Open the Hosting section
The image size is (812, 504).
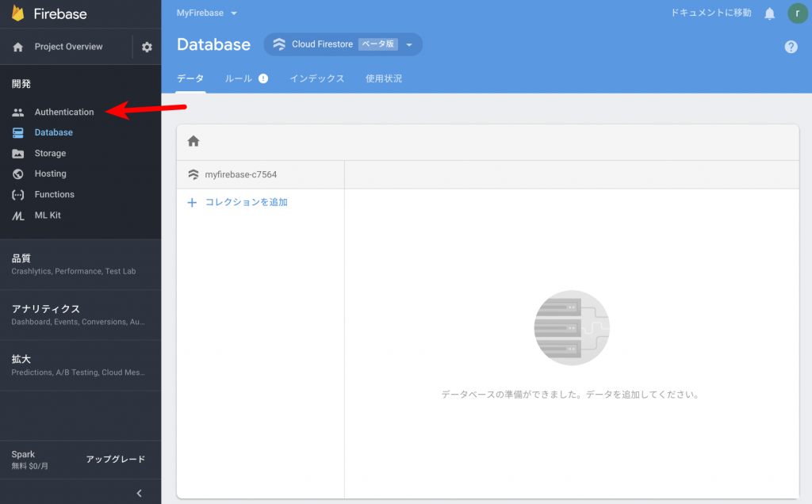(50, 174)
